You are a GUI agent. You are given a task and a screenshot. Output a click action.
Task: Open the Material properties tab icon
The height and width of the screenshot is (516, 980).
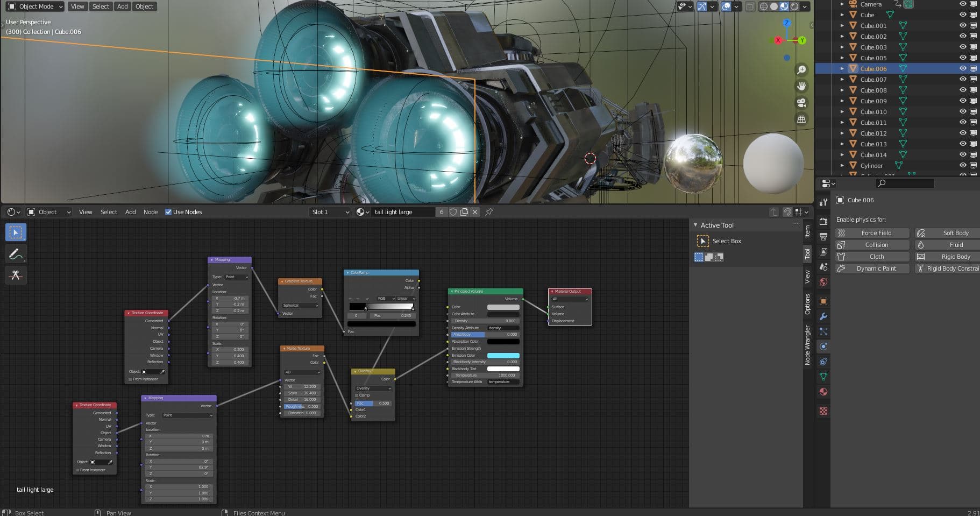point(823,392)
